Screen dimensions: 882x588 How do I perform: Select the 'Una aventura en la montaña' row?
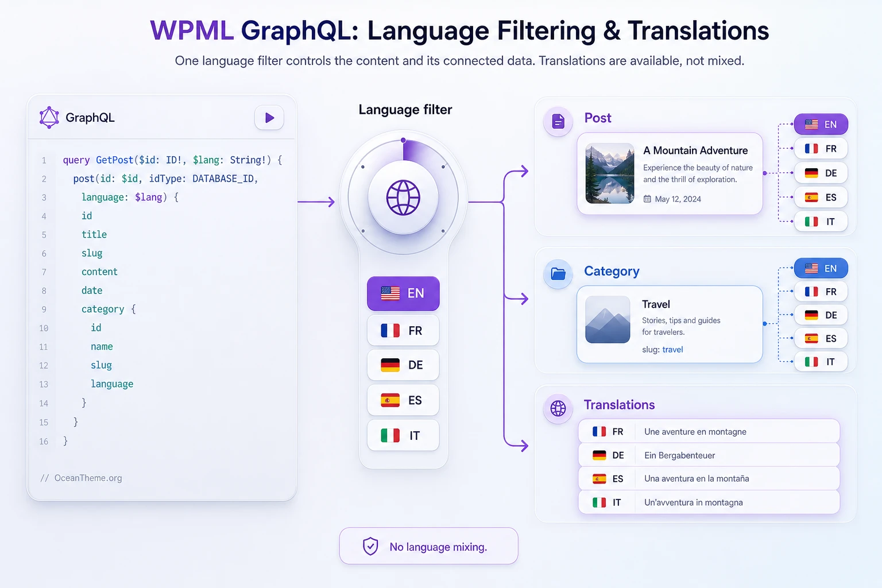coord(709,479)
